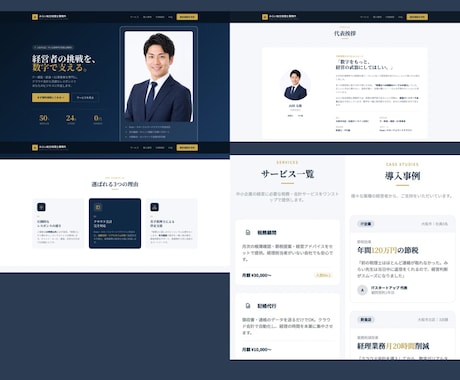The image size is (460, 380).
Task: Click the name ITスタートアップ 代表
Action: (x=389, y=288)
